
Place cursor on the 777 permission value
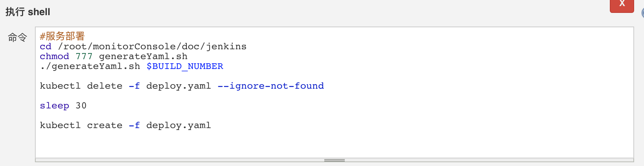coord(84,56)
